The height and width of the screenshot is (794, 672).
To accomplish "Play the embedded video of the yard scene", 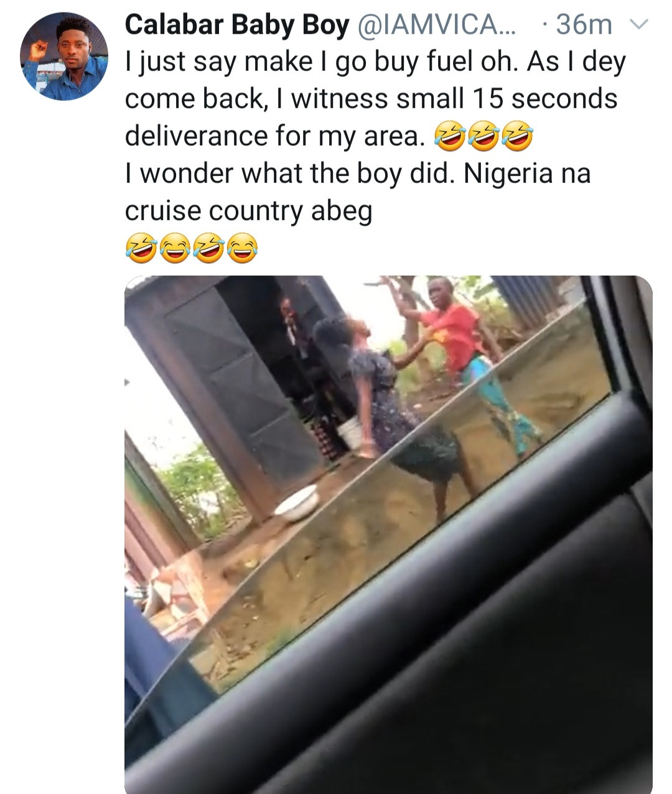I will pos(388,535).
